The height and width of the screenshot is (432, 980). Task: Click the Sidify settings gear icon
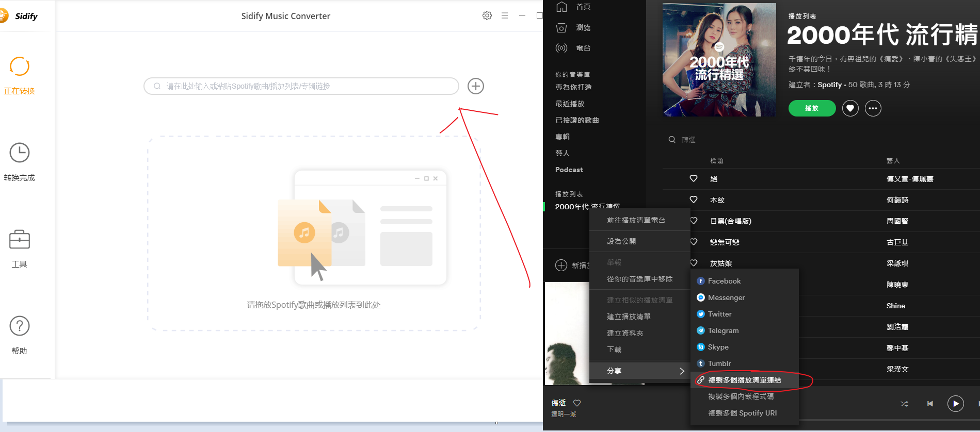[487, 15]
